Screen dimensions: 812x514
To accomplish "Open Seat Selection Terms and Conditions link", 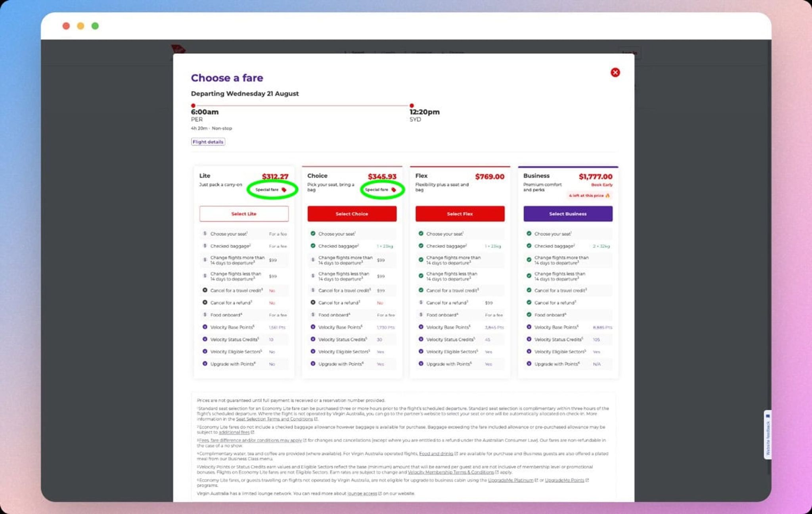I will point(274,419).
